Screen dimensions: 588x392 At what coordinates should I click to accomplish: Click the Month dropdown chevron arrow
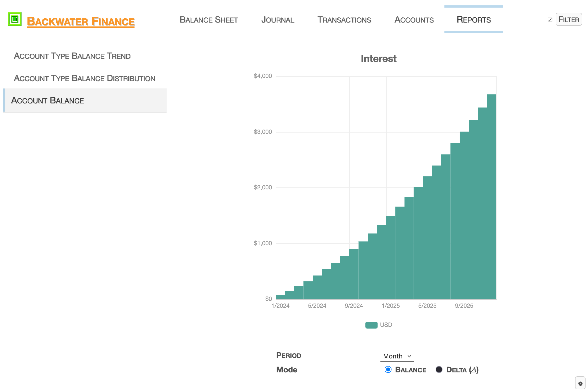click(409, 356)
